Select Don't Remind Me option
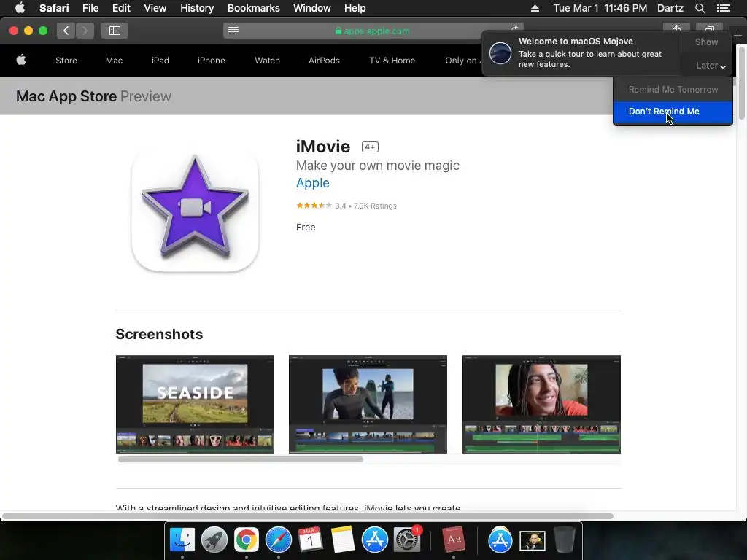 click(673, 112)
